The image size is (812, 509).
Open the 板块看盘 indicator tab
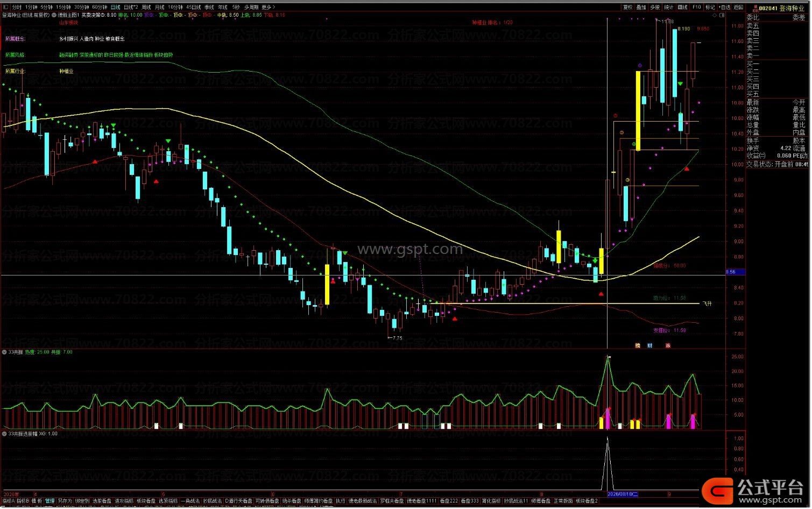[x=146, y=501]
